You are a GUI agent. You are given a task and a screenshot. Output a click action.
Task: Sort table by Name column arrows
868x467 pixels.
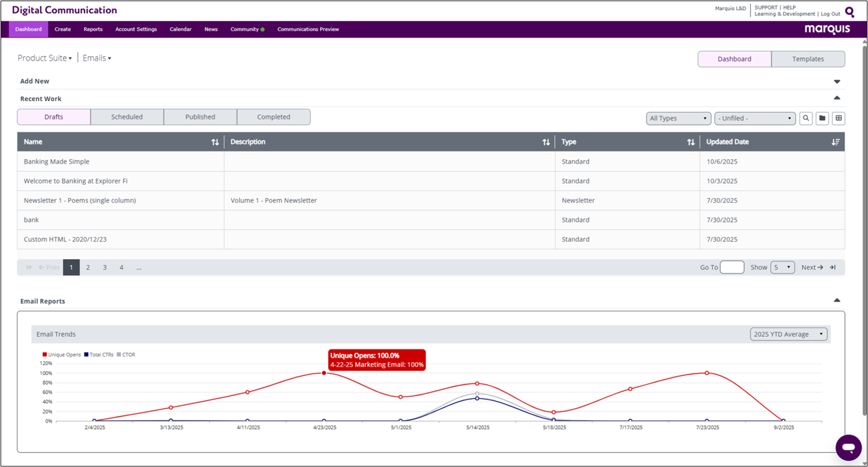215,142
